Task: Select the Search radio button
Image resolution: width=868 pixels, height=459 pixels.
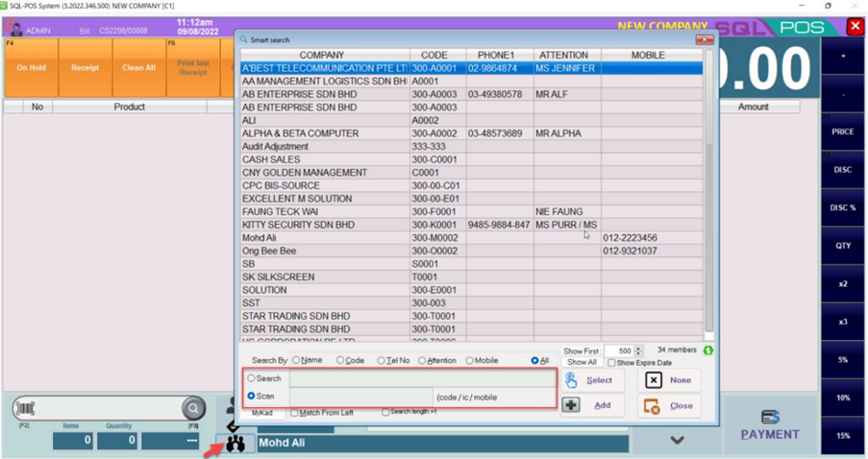Action: (x=252, y=378)
